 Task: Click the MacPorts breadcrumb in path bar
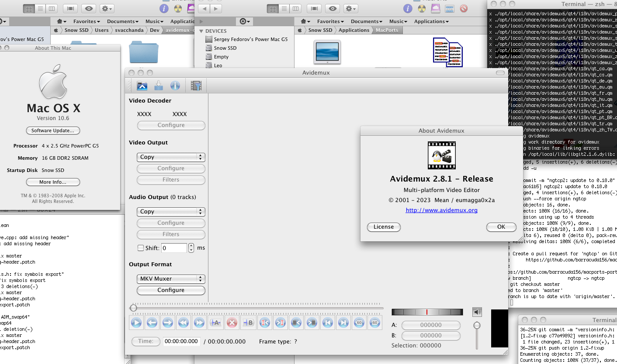pos(387,30)
